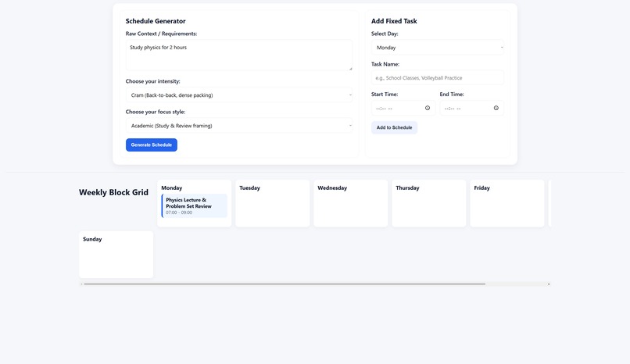630x364 pixels.
Task: Open the intensity dropdown showing Cram
Action: click(x=239, y=95)
